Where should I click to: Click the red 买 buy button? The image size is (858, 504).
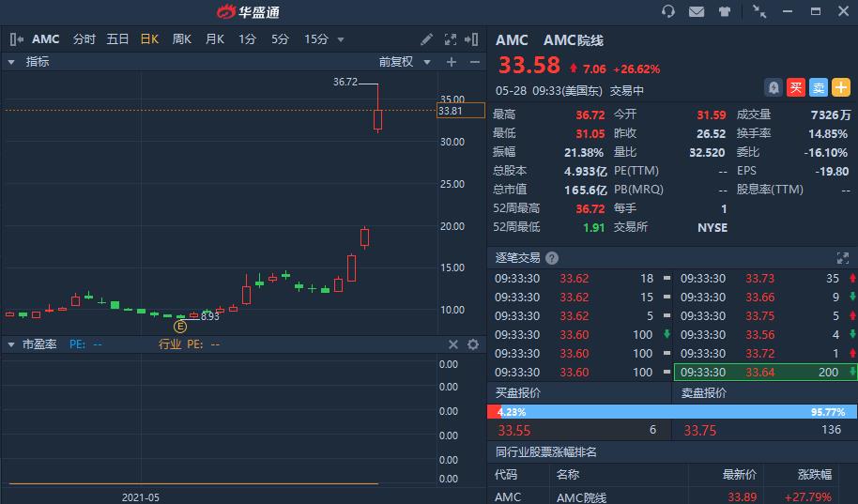tap(796, 87)
